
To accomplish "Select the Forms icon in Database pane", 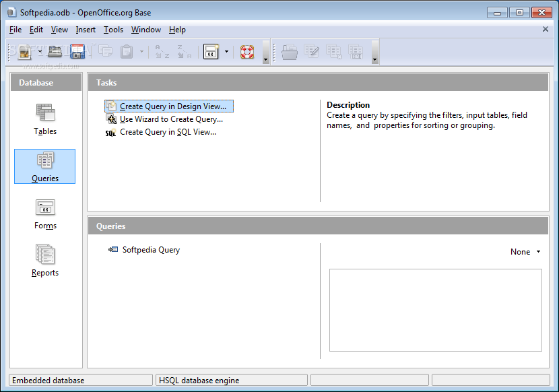I will 45,214.
